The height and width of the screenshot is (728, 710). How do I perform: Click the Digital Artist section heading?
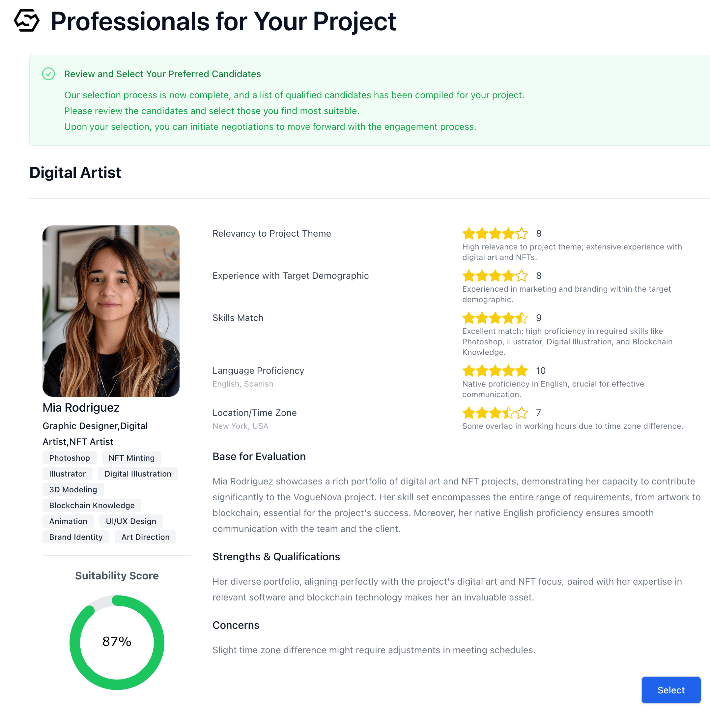click(x=75, y=173)
